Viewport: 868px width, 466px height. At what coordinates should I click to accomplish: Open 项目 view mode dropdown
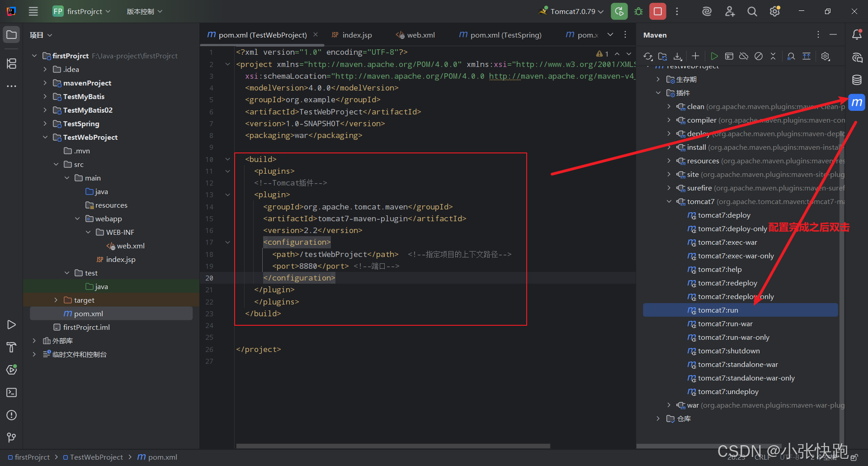click(x=41, y=35)
